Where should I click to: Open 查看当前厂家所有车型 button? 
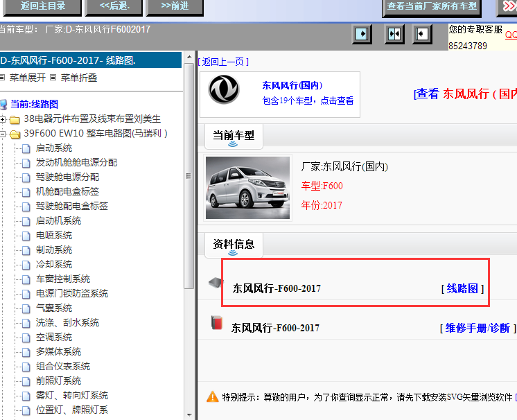tap(432, 7)
